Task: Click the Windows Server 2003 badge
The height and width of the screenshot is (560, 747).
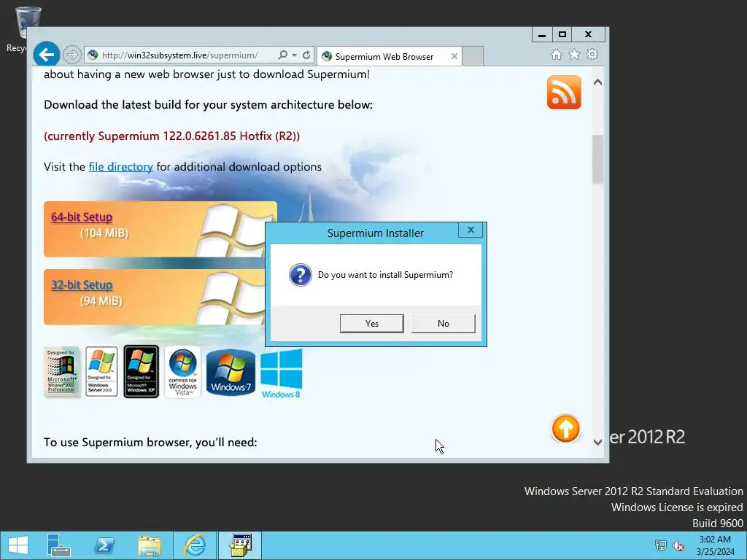Action: tap(101, 371)
